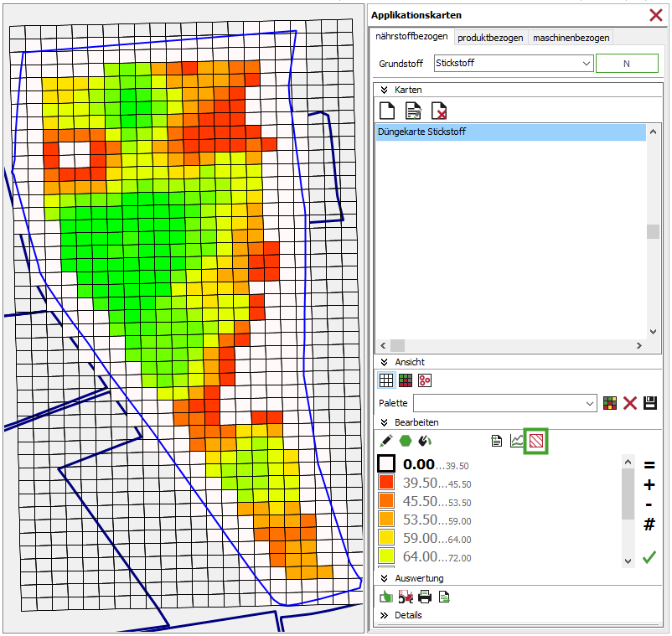
Task: Click the delete map icon with red X
Action: pyautogui.click(x=438, y=111)
